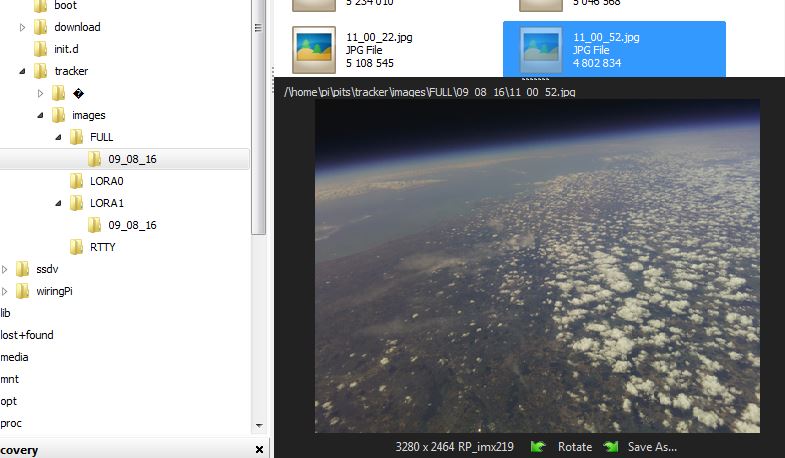Click the Save As... button
The image size is (785, 458).
(652, 447)
